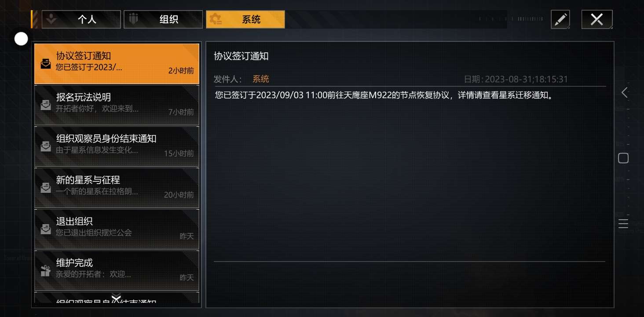The image size is (644, 317).
Task: Click the pencil compose mail icon
Action: (x=560, y=20)
